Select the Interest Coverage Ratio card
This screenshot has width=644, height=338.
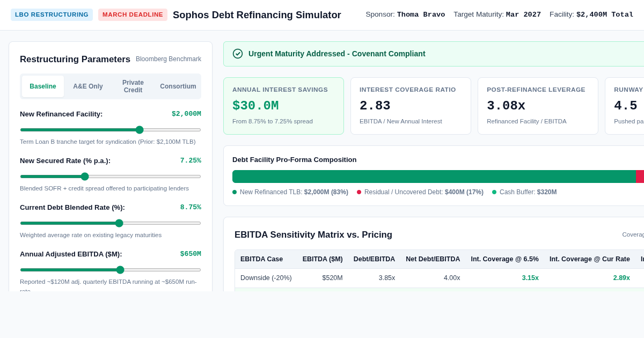tap(411, 106)
